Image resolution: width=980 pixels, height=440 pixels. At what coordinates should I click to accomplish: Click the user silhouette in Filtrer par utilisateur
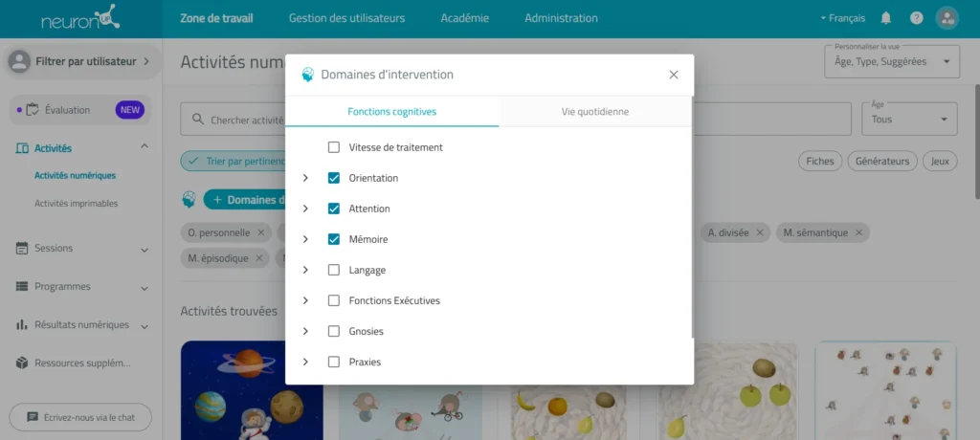tap(20, 61)
